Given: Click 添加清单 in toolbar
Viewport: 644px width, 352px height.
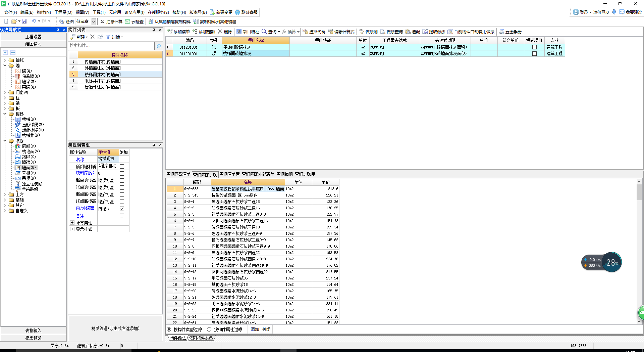Looking at the screenshot, I should [179, 32].
